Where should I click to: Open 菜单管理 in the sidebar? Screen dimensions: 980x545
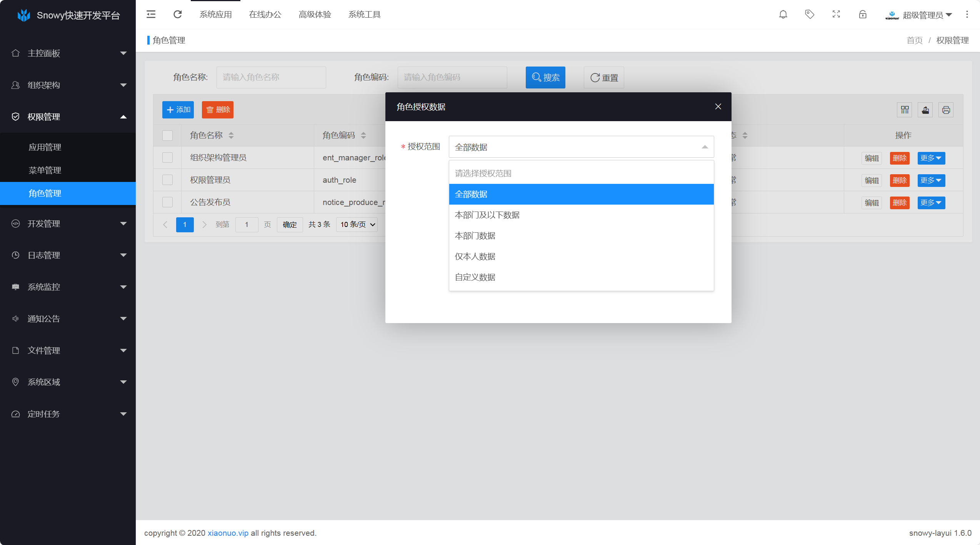pyautogui.click(x=45, y=170)
